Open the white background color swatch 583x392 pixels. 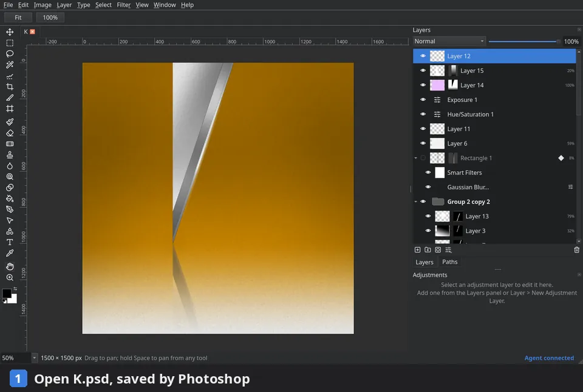tap(13, 300)
